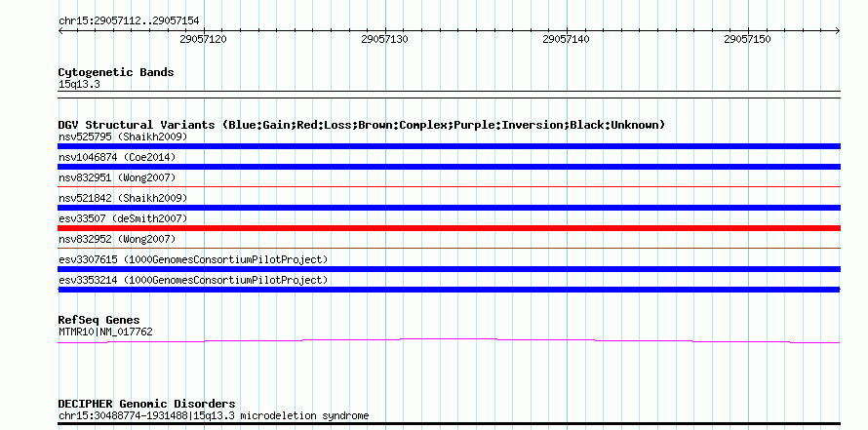Select the black DECIPHER disorder bar
The image size is (868, 430).
[x=449, y=424]
